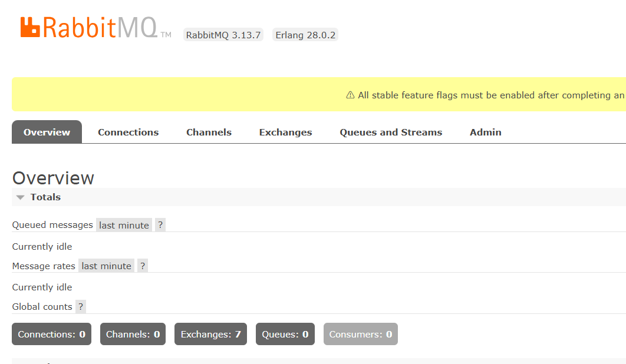The height and width of the screenshot is (364, 626).
Task: Click the Channels: 0 count button
Action: (x=133, y=334)
